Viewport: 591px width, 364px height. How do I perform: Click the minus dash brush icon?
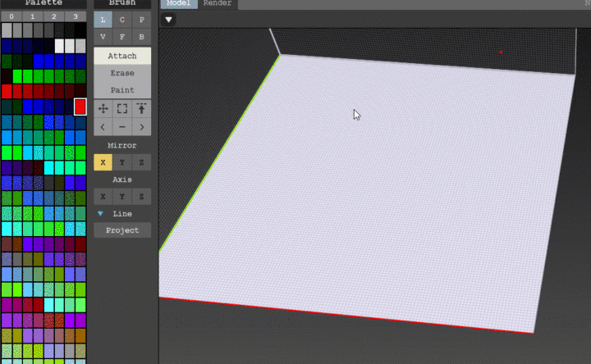coord(122,127)
